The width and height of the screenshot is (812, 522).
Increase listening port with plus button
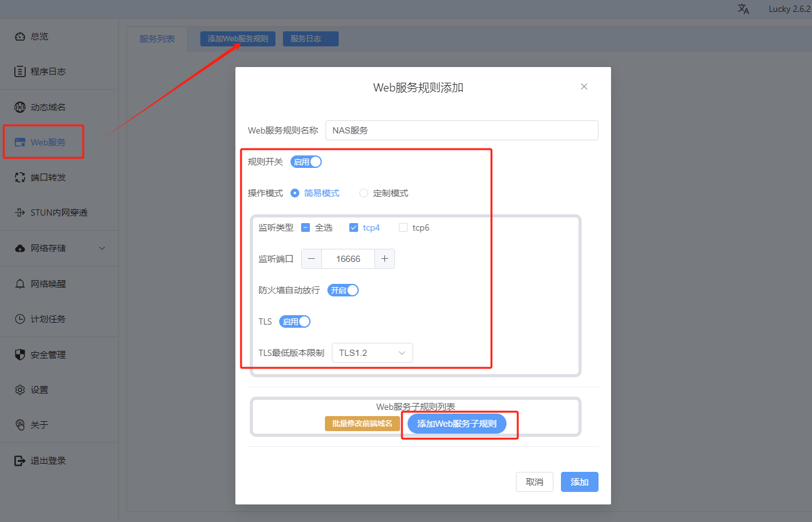coord(384,259)
